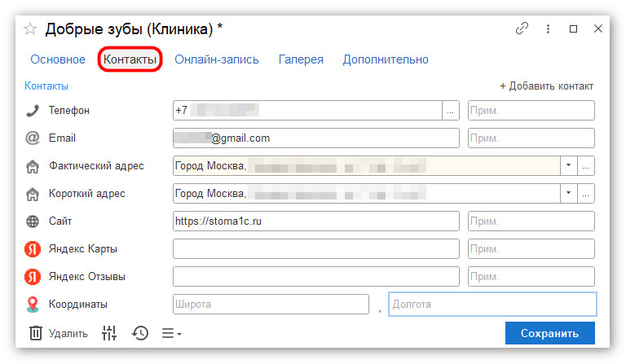This screenshot has width=626, height=364.
Task: Delete the record with Удалить
Action: coord(59,333)
